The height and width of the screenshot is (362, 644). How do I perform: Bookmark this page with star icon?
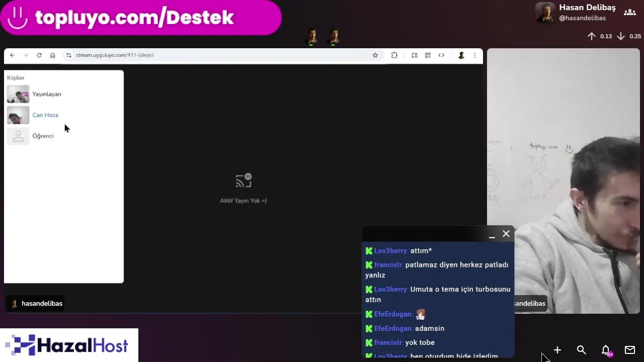tap(375, 55)
